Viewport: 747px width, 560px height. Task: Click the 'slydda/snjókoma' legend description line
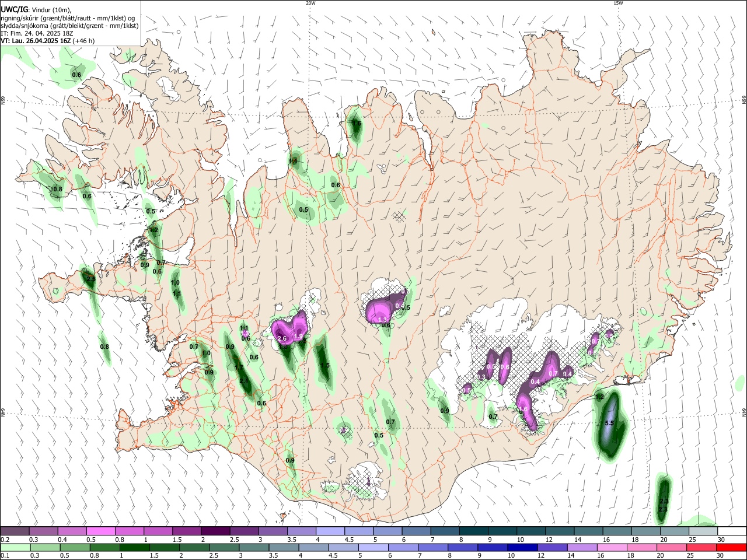point(69,26)
